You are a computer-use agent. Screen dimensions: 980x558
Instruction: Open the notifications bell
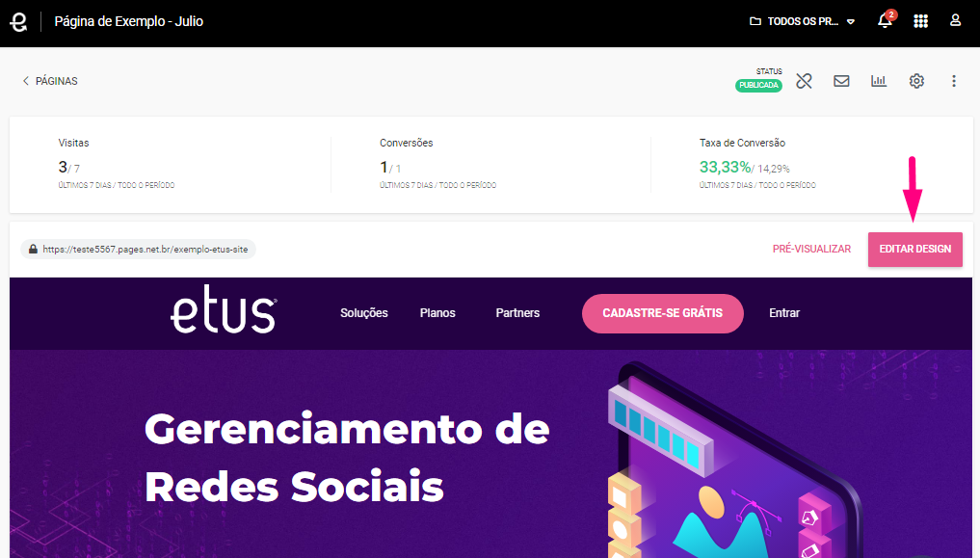(x=885, y=20)
